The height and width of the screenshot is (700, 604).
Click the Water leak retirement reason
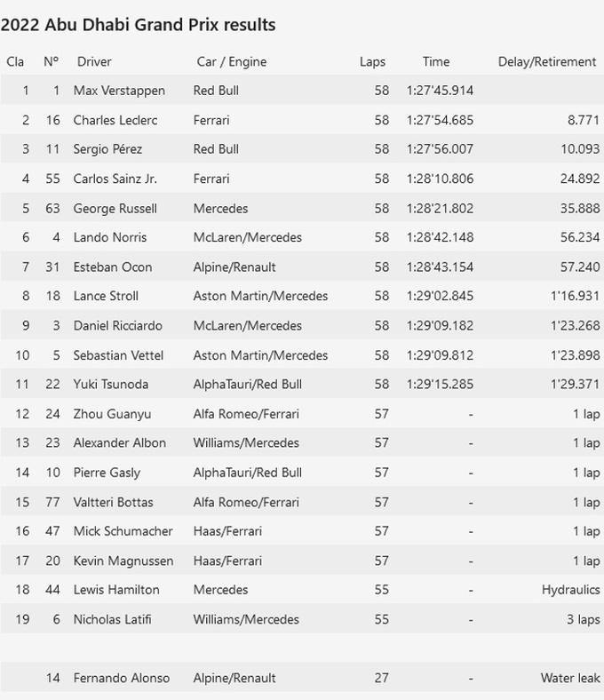click(x=570, y=678)
